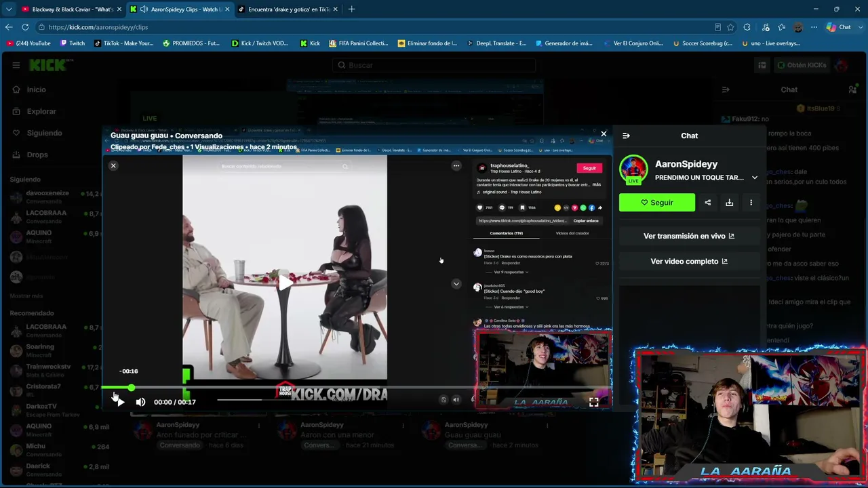Open the YouTube bookmark
Image resolution: width=868 pixels, height=488 pixels.
click(x=28, y=43)
